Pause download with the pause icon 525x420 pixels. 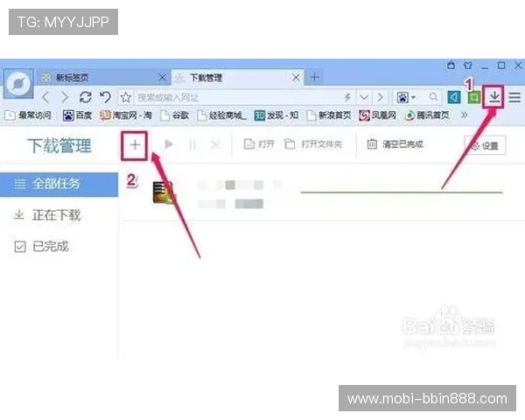pos(192,145)
